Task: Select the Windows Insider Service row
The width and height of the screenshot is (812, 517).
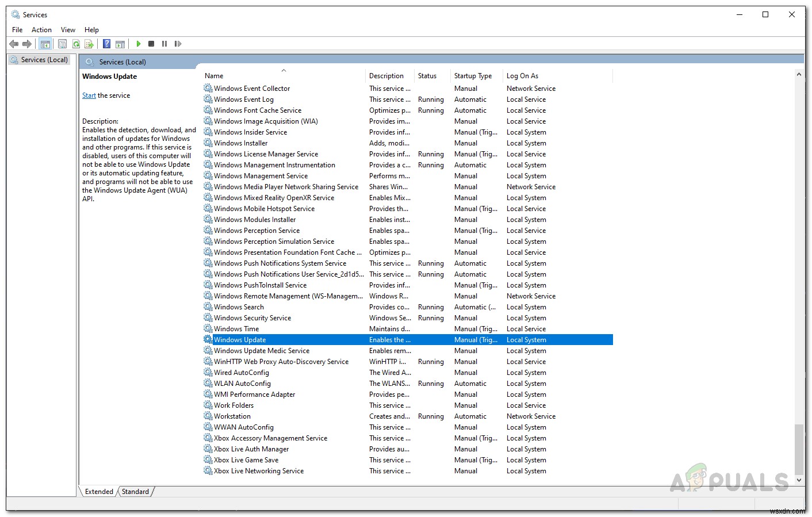Action: (x=408, y=132)
